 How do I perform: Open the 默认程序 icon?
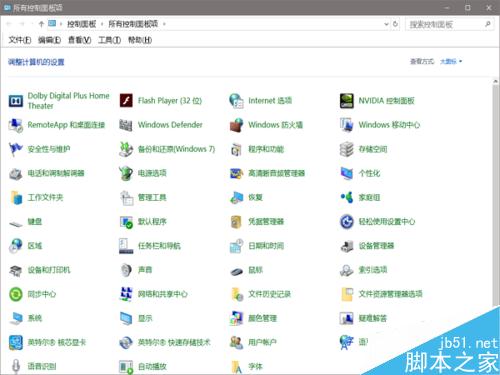click(126, 222)
